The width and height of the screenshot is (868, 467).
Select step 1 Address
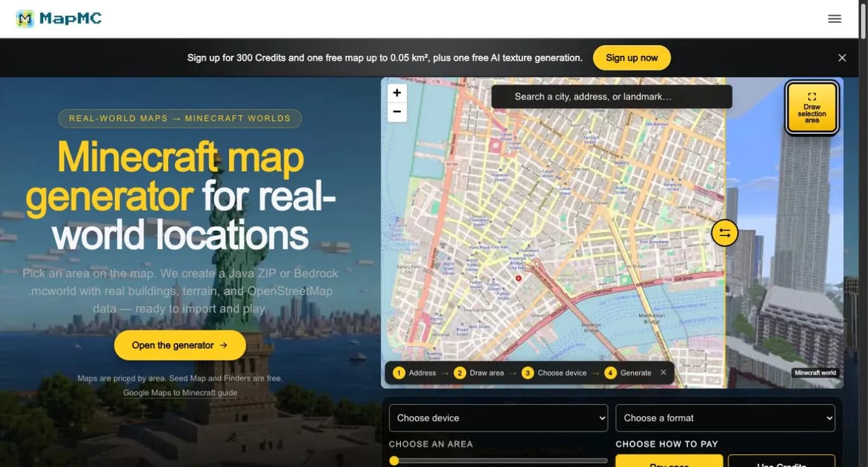coord(415,373)
